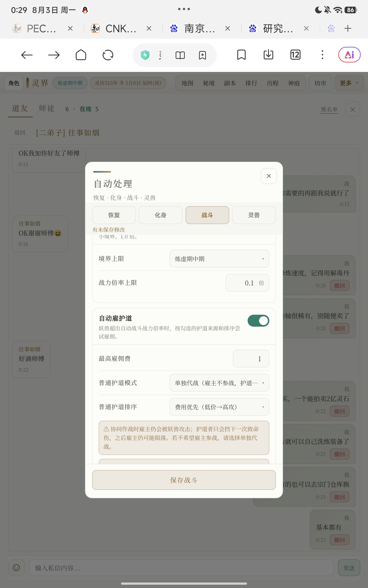368x588 pixels.
Task: Tap the Wi-Fi status icon
Action: 338,10
